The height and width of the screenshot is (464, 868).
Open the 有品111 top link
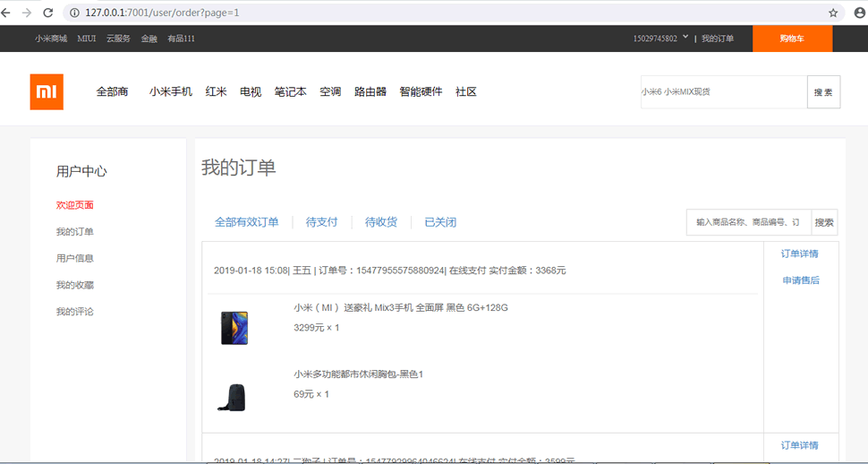181,39
